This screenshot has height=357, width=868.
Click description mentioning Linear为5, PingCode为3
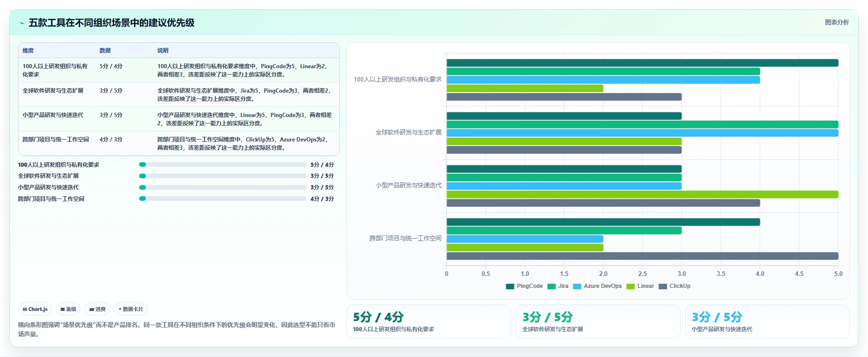(245, 119)
